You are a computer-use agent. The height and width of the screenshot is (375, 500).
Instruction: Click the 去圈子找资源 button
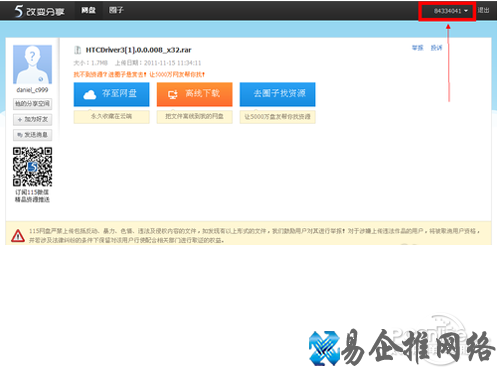(277, 94)
